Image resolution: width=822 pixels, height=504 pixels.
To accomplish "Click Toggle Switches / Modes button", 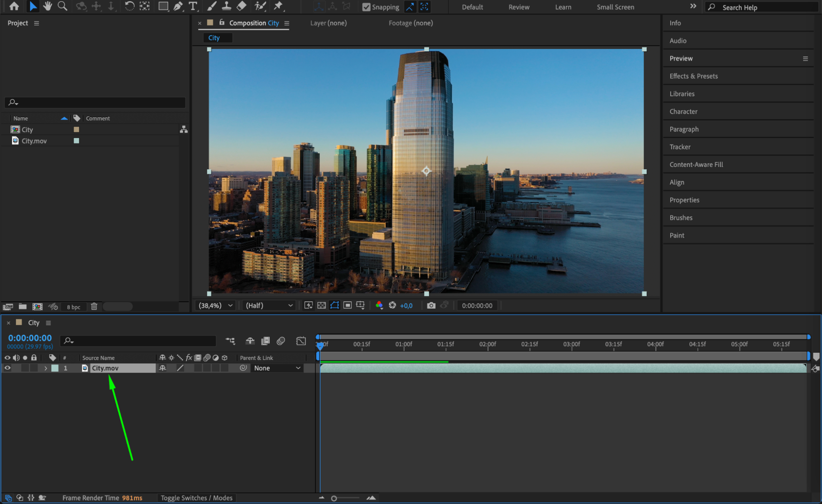I will tap(196, 498).
